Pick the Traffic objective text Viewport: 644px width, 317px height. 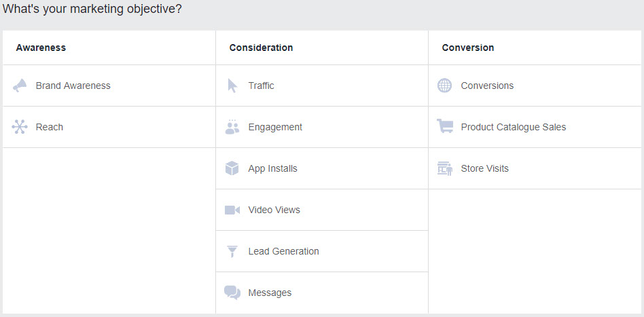pyautogui.click(x=261, y=86)
